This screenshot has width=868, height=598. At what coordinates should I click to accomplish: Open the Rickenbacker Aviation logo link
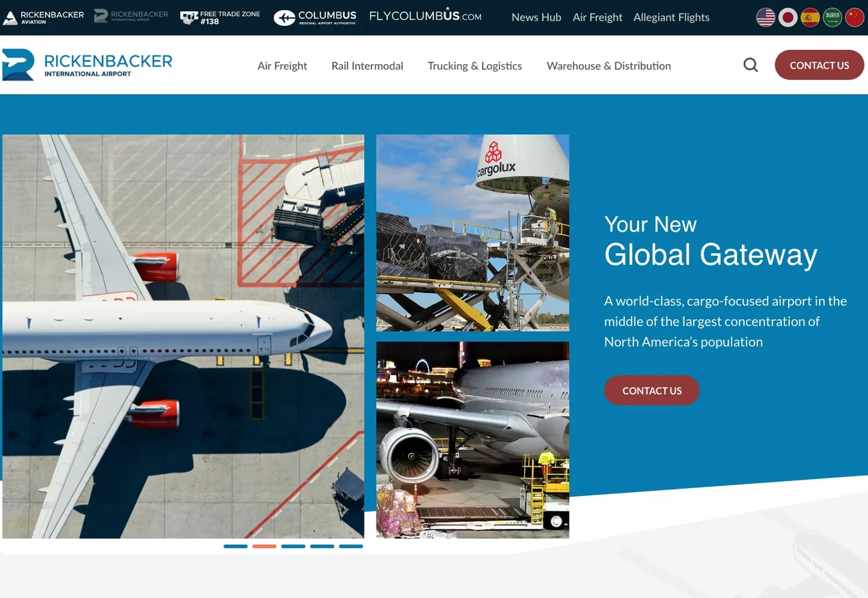pos(43,17)
